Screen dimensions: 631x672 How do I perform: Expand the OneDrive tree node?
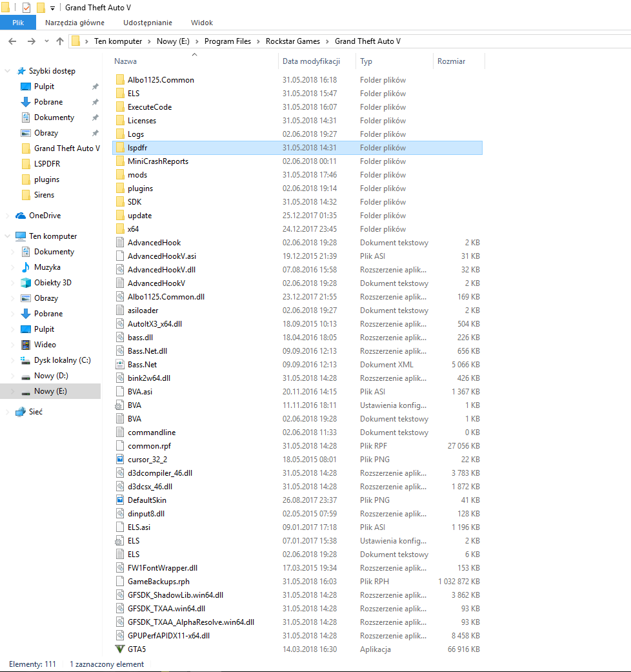[7, 215]
